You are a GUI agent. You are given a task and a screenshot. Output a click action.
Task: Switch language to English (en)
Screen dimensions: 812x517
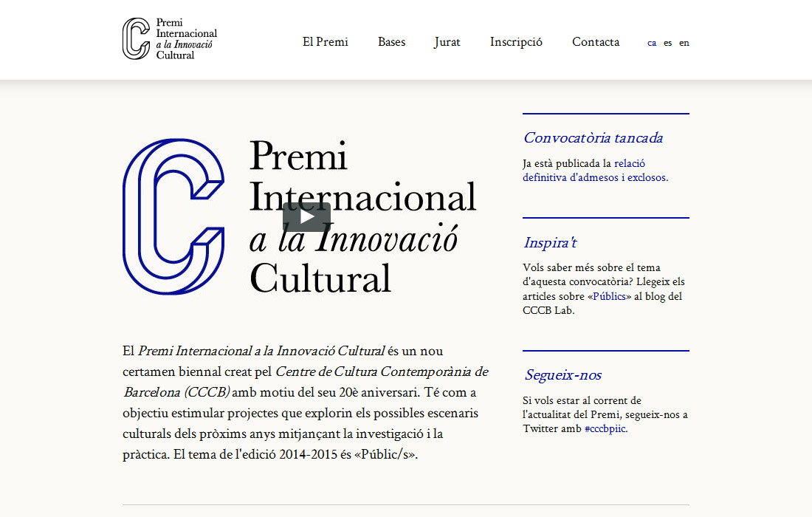coord(684,43)
